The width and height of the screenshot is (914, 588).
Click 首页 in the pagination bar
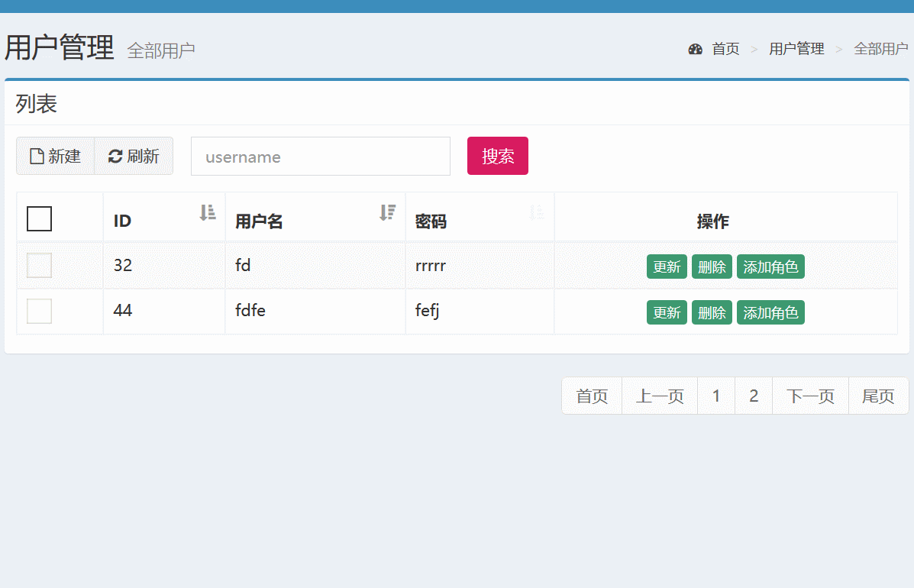592,396
